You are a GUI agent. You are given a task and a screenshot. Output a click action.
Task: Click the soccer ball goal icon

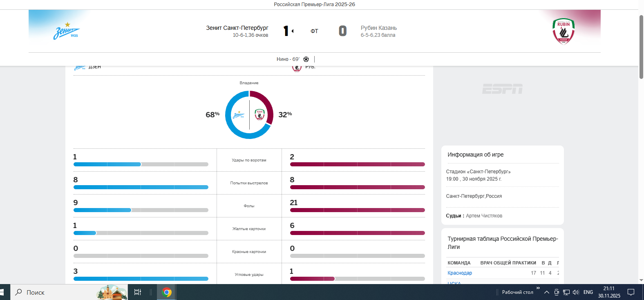[x=306, y=59]
